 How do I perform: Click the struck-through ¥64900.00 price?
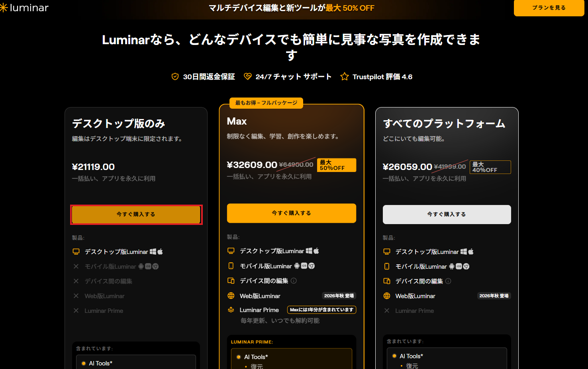296,165
